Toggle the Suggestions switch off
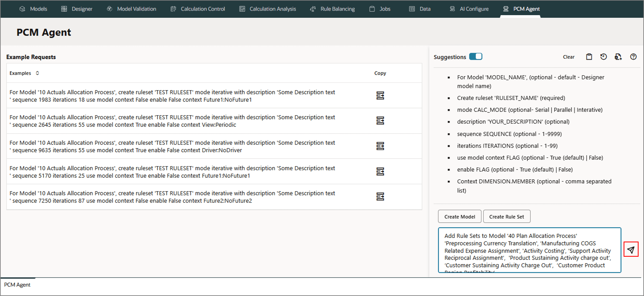 click(x=476, y=57)
